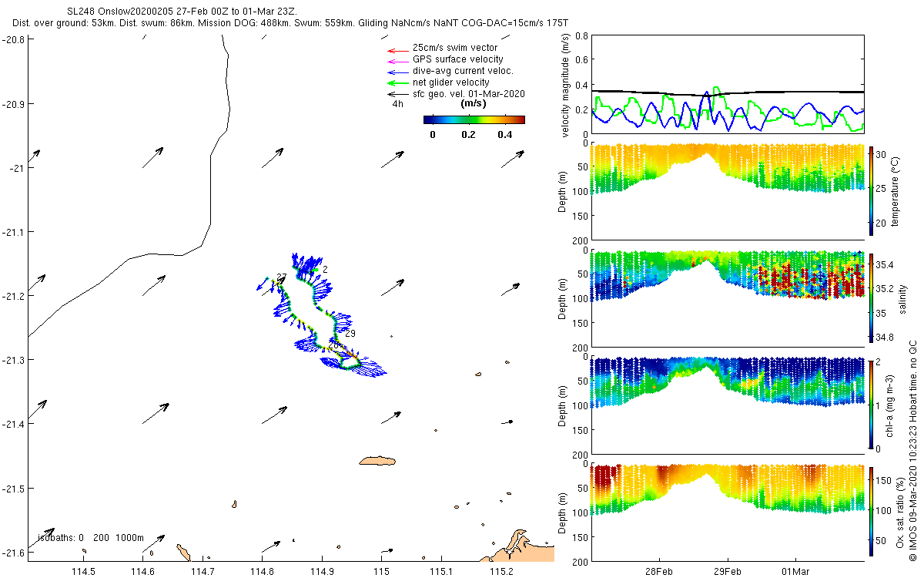Click the 'Ox. sat. ratio (%)' colorbar label

[x=900, y=513]
